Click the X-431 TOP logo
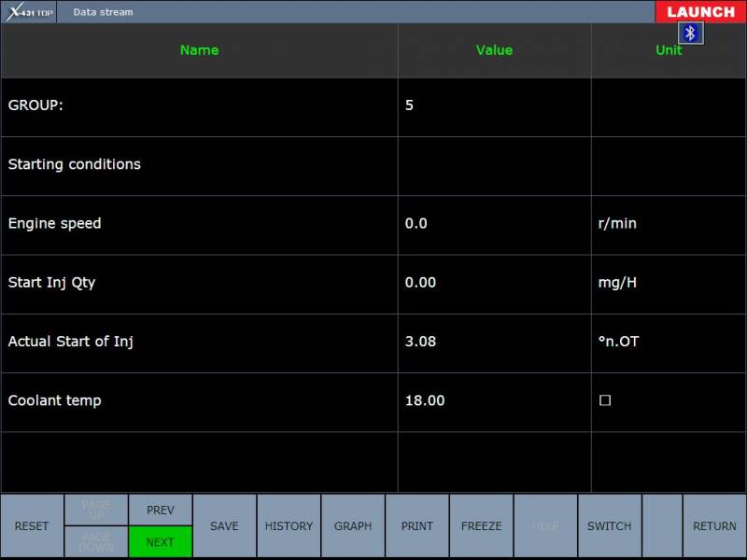 tap(28, 12)
